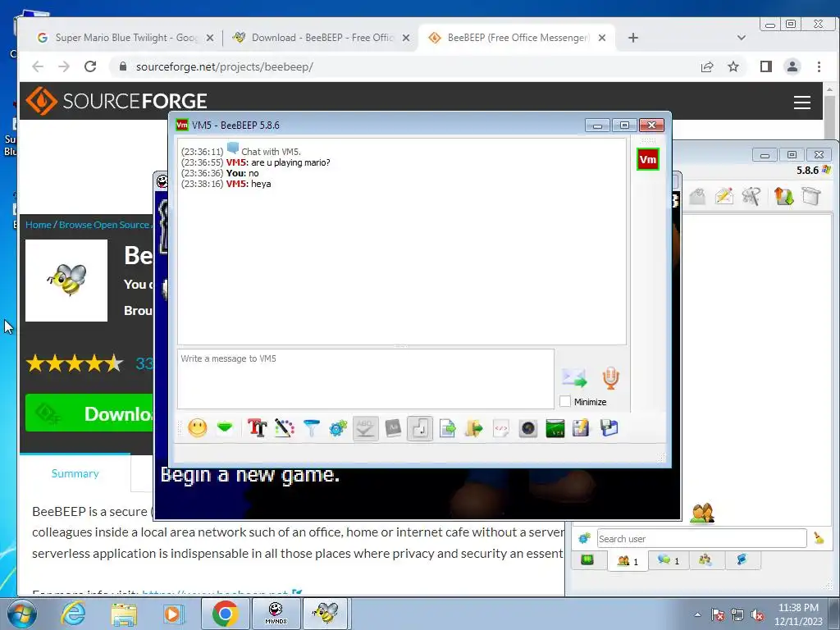This screenshot has height=630, width=840.
Task: Open the font color picker pencil icon
Action: (x=285, y=428)
